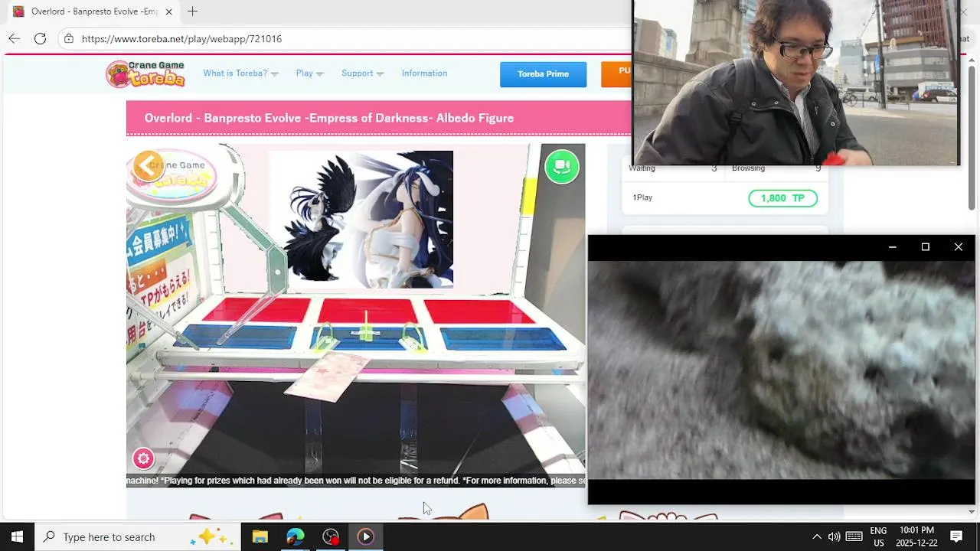980x551 pixels.
Task: Expand the What is Toreba? menu
Action: (240, 73)
